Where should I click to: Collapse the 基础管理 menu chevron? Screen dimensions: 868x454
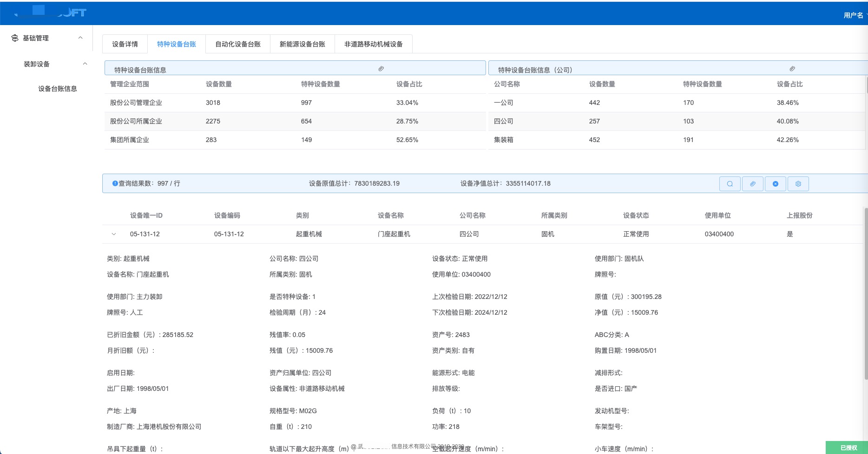click(80, 38)
